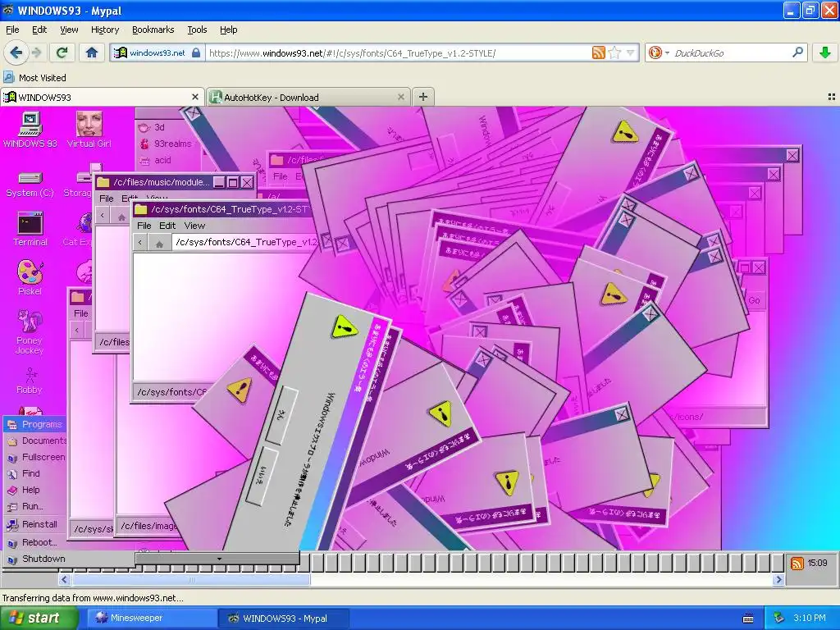Launch the Terminal desktop icon
This screenshot has height=630, width=840.
pyautogui.click(x=30, y=230)
